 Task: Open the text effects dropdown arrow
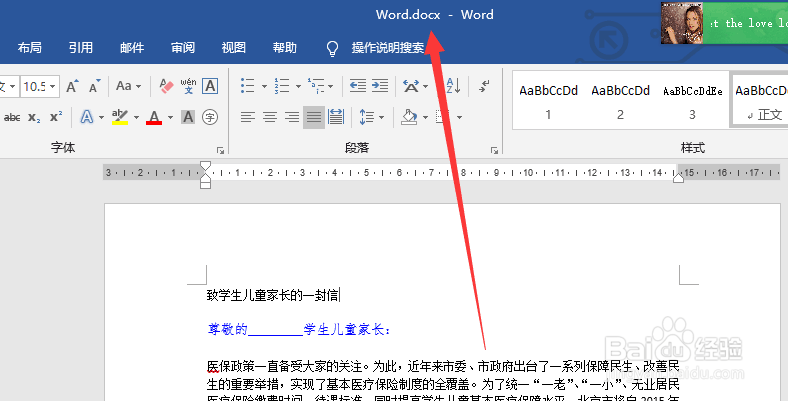click(x=101, y=118)
